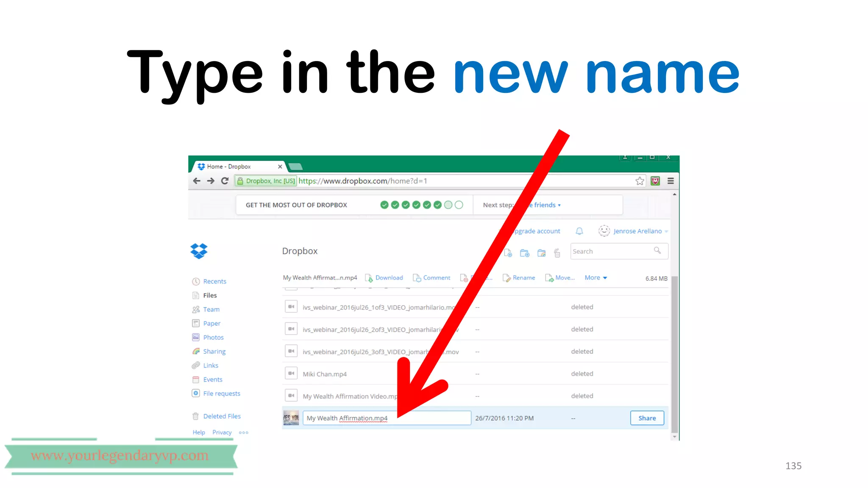Image resolution: width=868 pixels, height=488 pixels.
Task: Open the McAfee extension icon
Action: pyautogui.click(x=655, y=181)
